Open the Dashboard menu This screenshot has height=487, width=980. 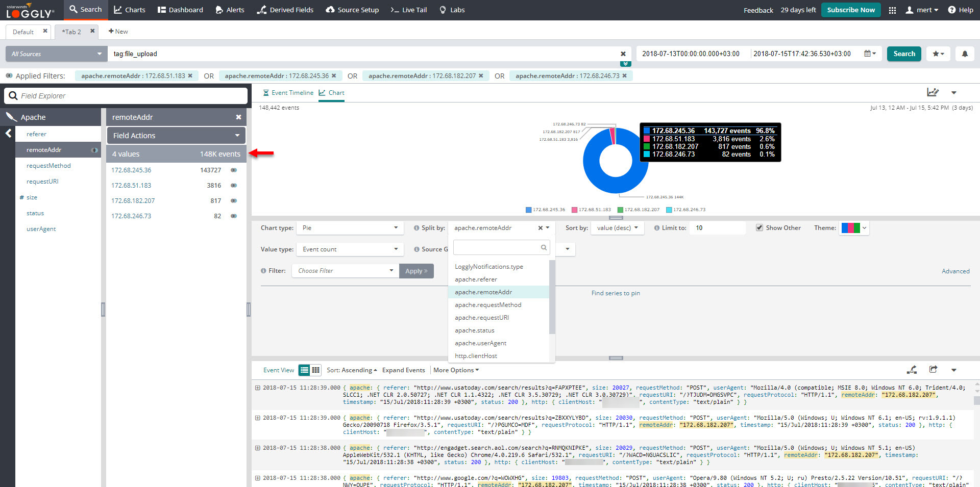[x=180, y=10]
